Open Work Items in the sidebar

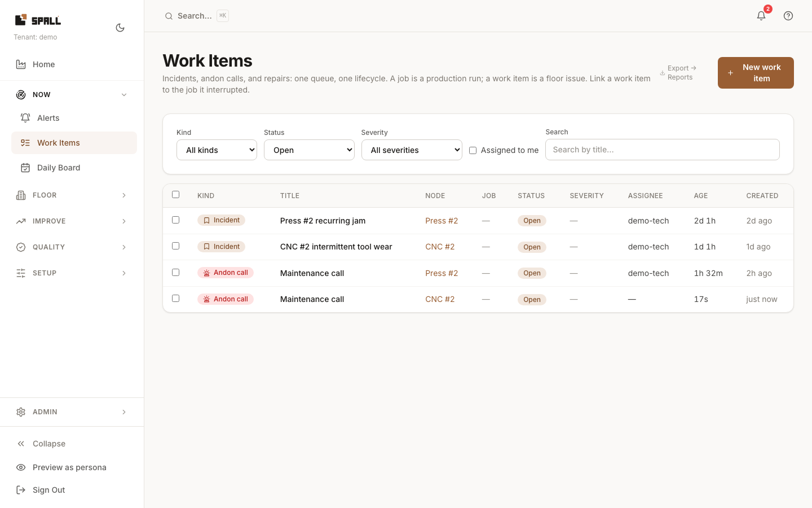tap(74, 143)
